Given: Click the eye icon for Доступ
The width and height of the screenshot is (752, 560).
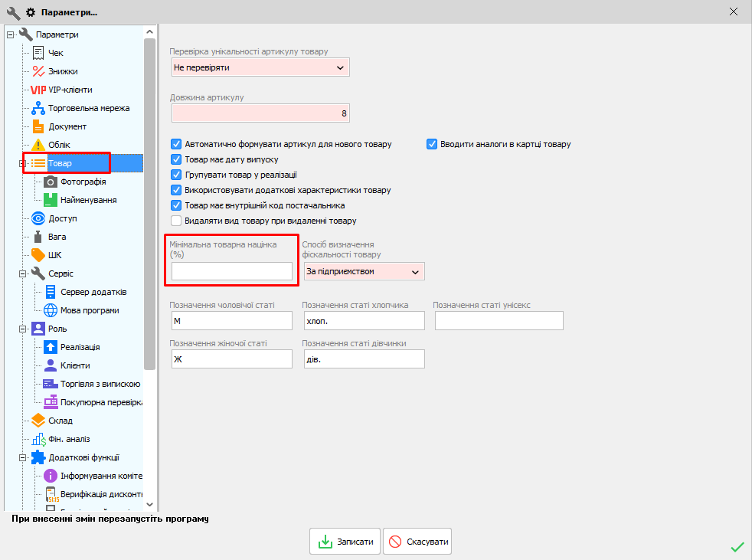Looking at the screenshot, I should [38, 218].
